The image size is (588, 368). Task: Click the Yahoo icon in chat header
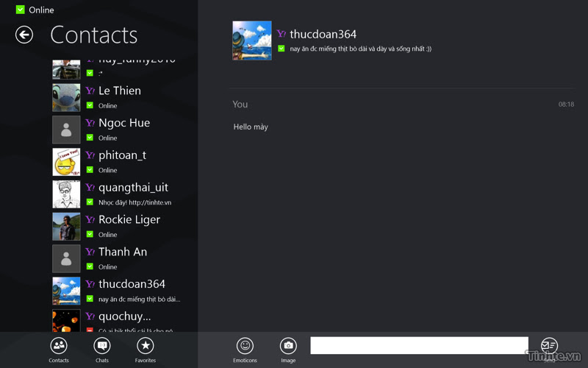(282, 34)
